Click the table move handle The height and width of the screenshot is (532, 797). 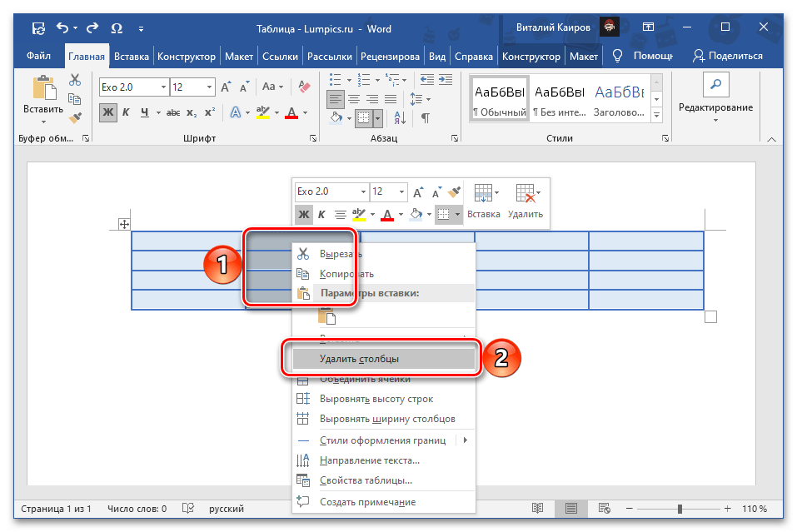pos(124,224)
